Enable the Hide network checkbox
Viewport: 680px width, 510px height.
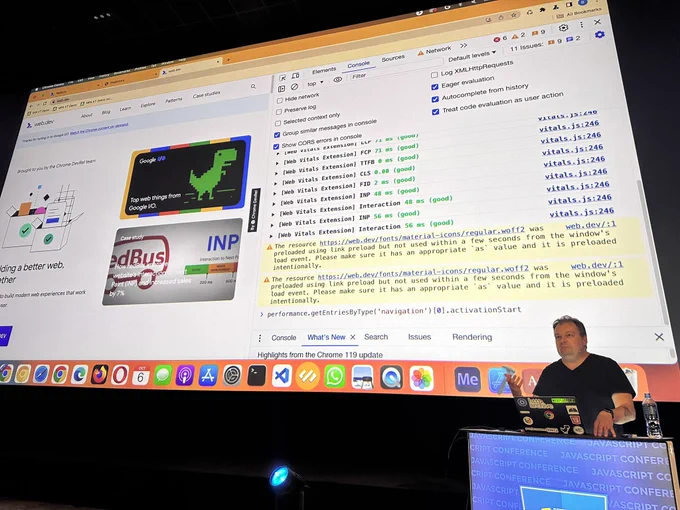tap(280, 101)
